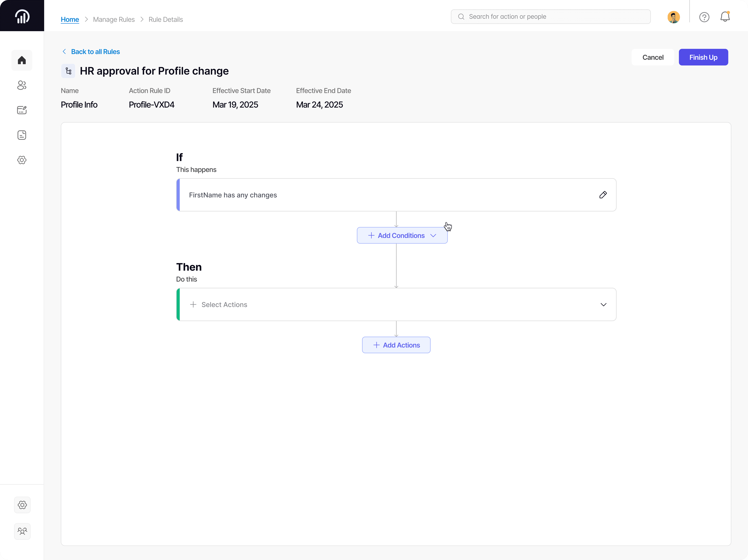Click the search for action or people field
This screenshot has height=560, width=748.
[550, 17]
